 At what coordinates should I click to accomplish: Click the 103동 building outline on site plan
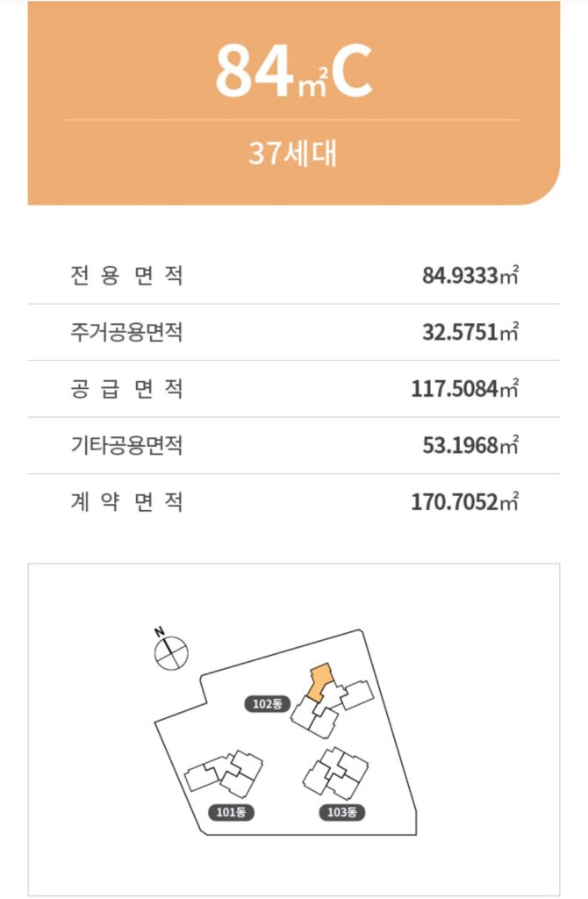click(x=336, y=773)
